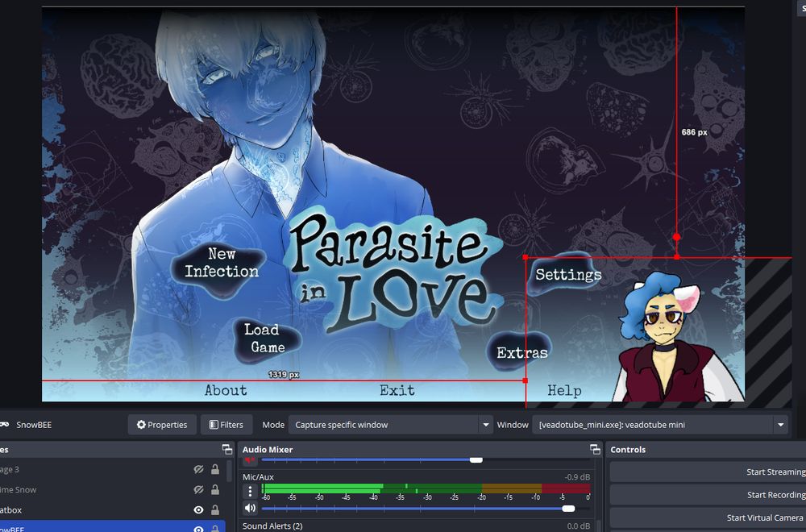Open Filters for the selected source
This screenshot has height=532, width=806.
226,425
